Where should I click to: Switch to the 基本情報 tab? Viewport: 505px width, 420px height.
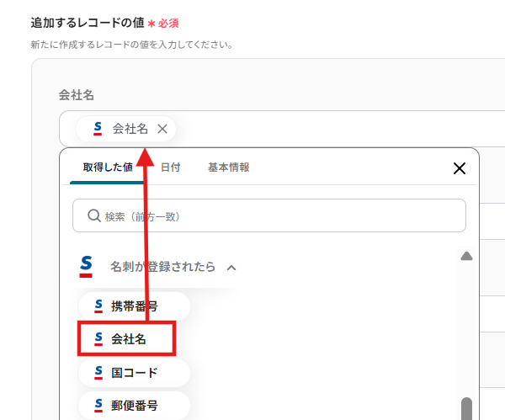228,167
